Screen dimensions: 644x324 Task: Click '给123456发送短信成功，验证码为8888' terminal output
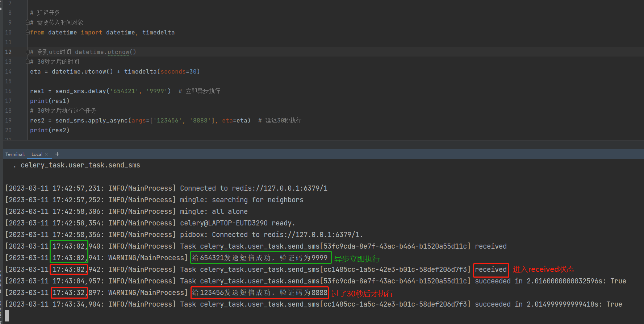tap(260, 292)
